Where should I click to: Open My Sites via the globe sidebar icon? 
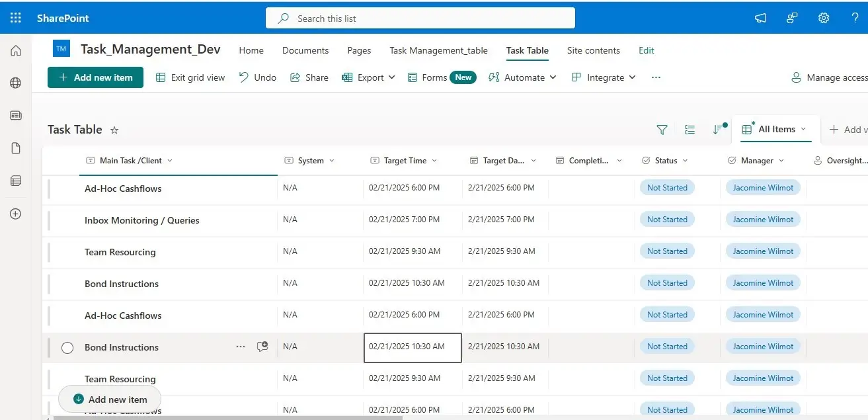15,83
